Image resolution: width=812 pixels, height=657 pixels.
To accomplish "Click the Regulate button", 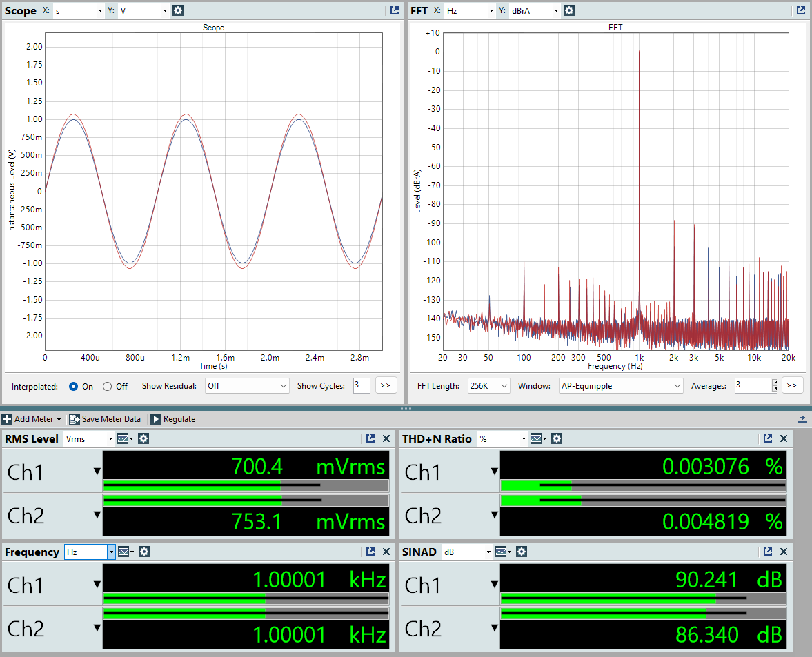I will 173,419.
